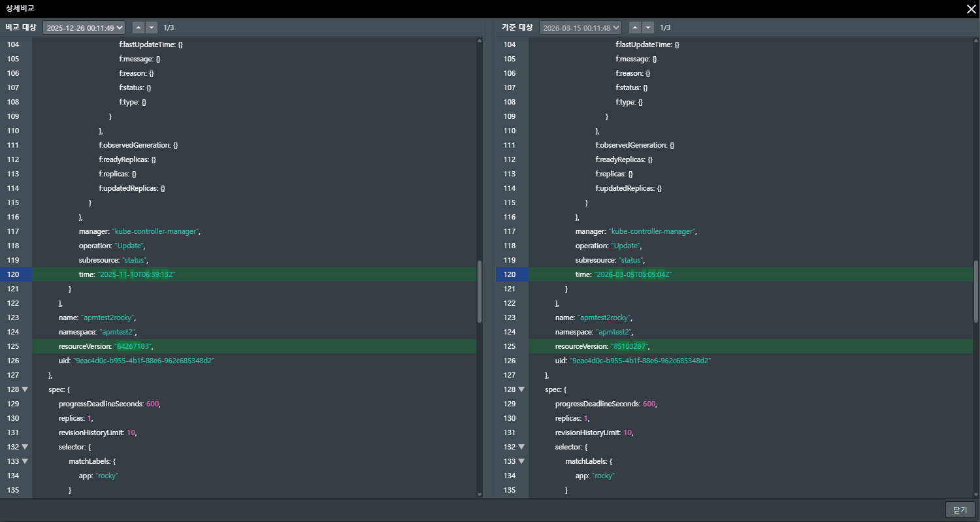Viewport: 980px width, 522px height.
Task: Go to previous difference in right baseline pane
Action: [x=635, y=27]
